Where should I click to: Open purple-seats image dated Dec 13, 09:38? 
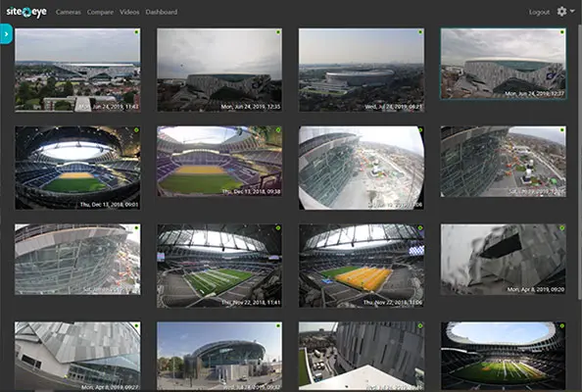pos(219,161)
